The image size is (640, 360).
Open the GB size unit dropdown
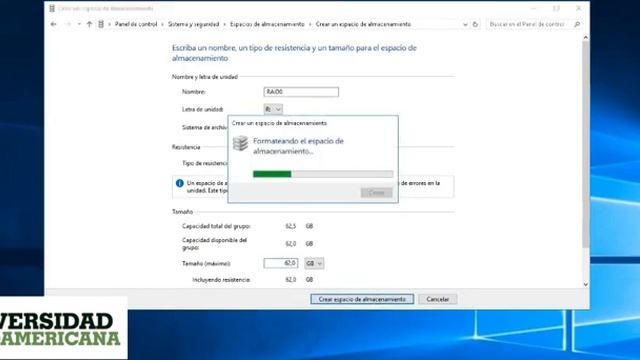click(x=314, y=263)
